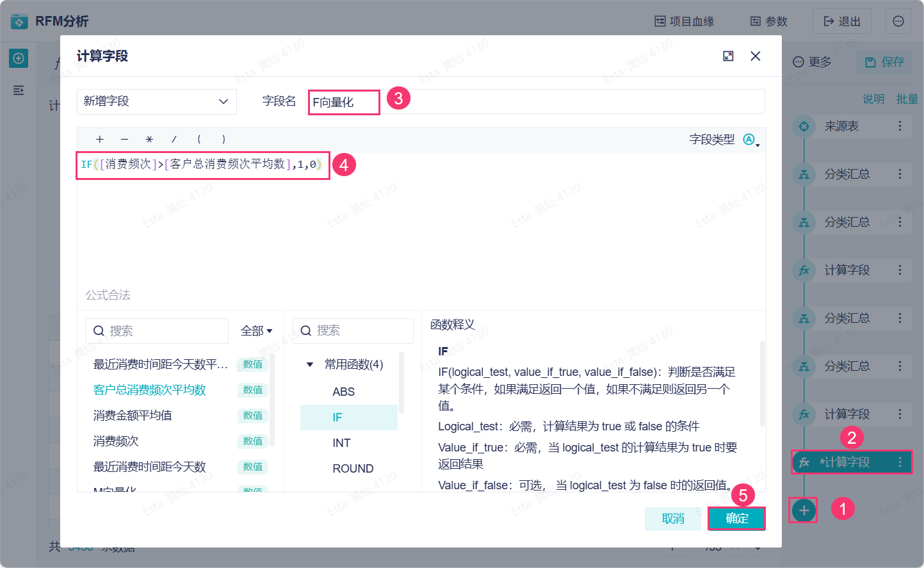This screenshot has width=924, height=568.
Task: Open the 批量 link
Action: 907,99
